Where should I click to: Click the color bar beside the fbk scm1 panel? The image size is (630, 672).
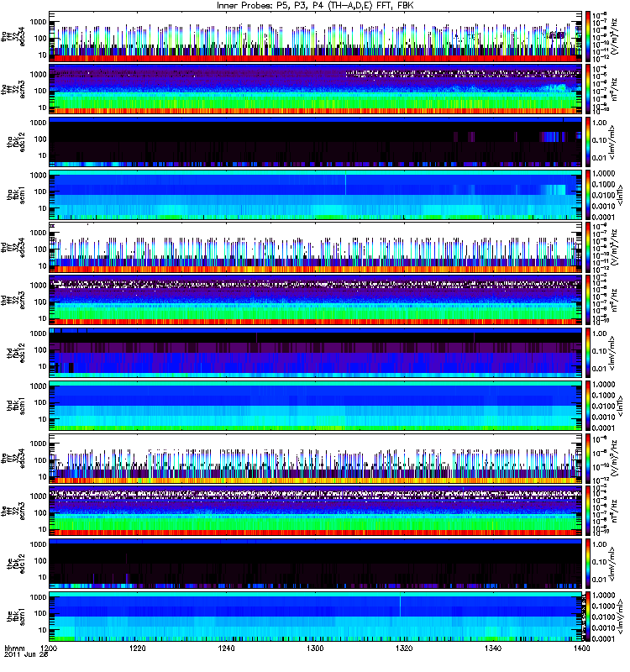[588, 617]
